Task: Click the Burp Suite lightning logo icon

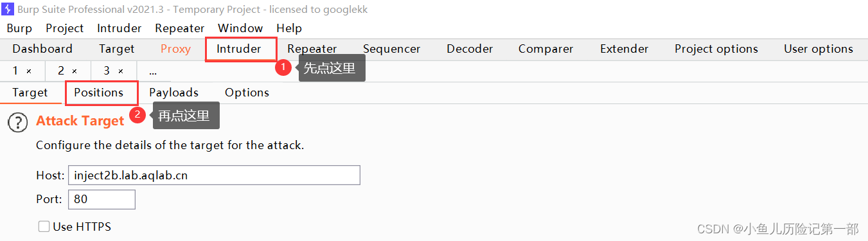Action: coord(8,10)
